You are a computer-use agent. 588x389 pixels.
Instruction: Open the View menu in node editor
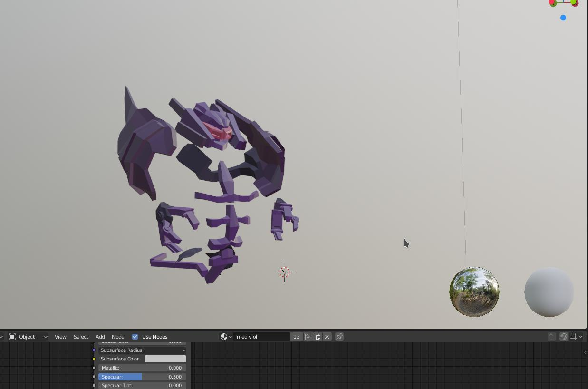coord(60,337)
